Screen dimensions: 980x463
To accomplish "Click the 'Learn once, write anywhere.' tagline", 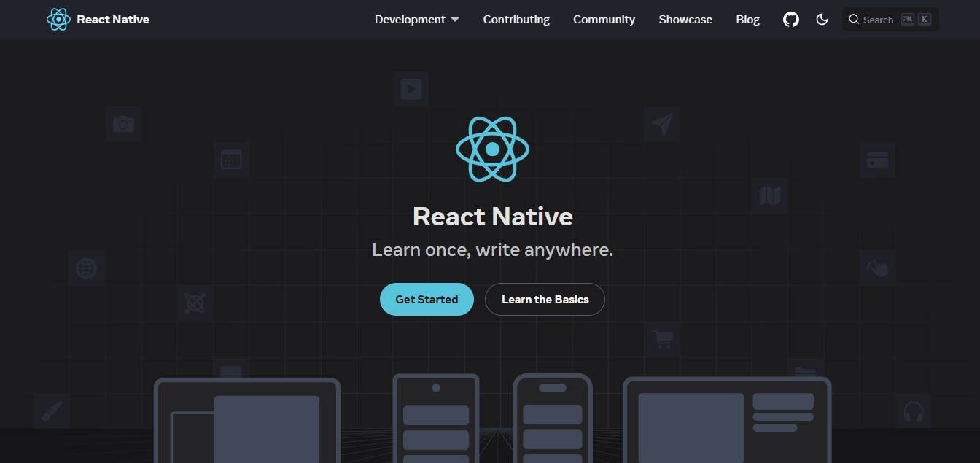I will [x=492, y=250].
